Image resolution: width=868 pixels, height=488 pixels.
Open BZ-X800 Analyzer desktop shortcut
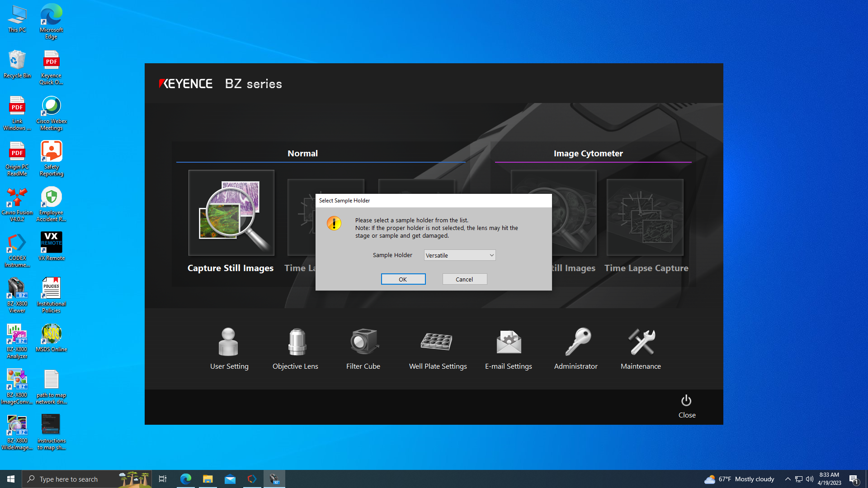click(17, 335)
